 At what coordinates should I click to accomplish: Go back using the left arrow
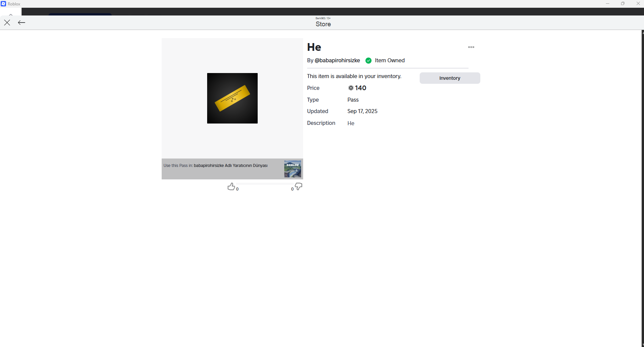pyautogui.click(x=22, y=23)
